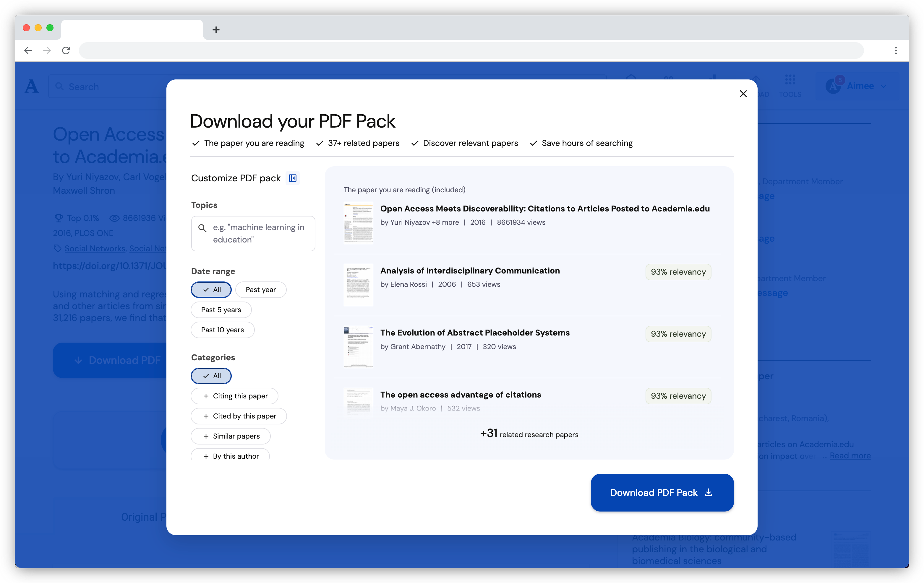The height and width of the screenshot is (583, 924).
Task: Select the All categories chip
Action: [x=211, y=376]
